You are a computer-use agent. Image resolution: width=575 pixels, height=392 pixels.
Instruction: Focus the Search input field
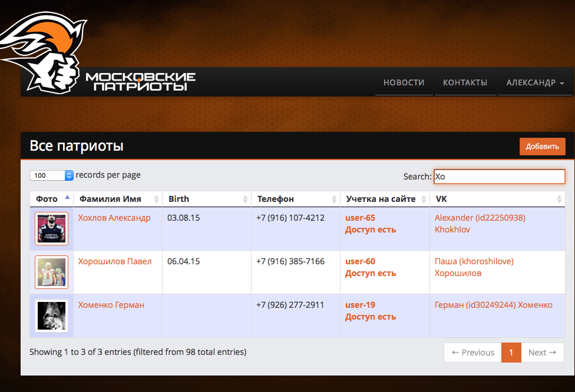tap(499, 177)
